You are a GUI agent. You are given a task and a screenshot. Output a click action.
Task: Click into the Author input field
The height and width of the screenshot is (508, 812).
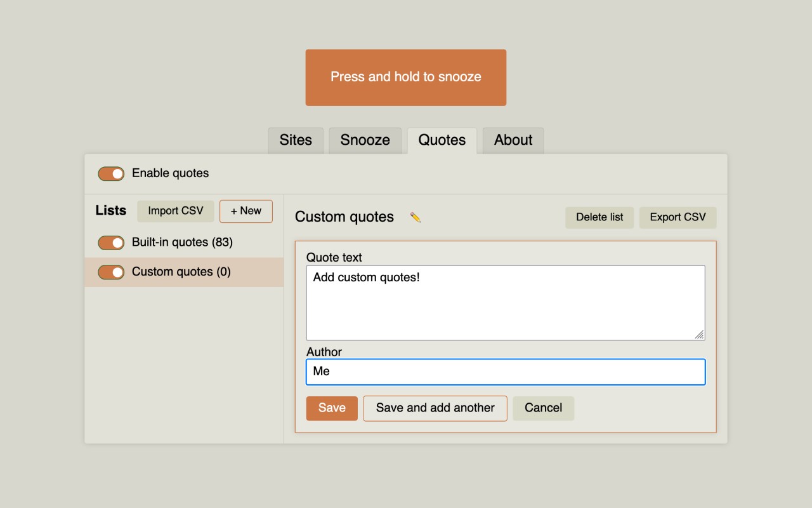pos(506,372)
